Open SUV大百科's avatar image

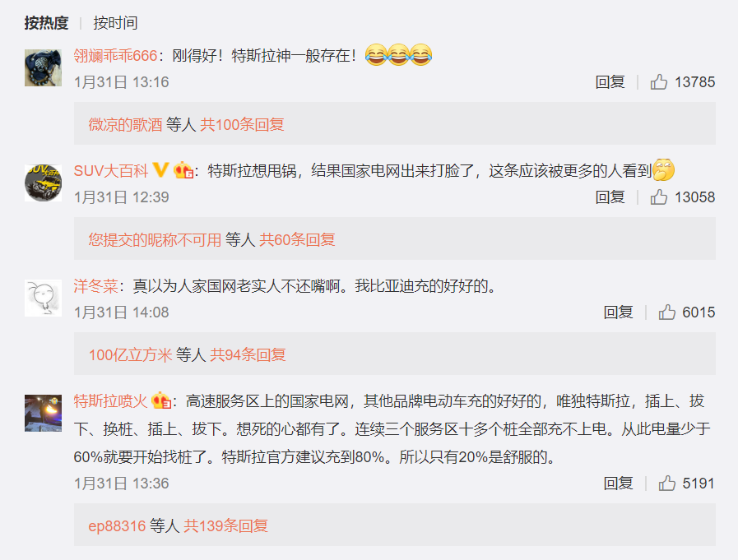pos(43,183)
